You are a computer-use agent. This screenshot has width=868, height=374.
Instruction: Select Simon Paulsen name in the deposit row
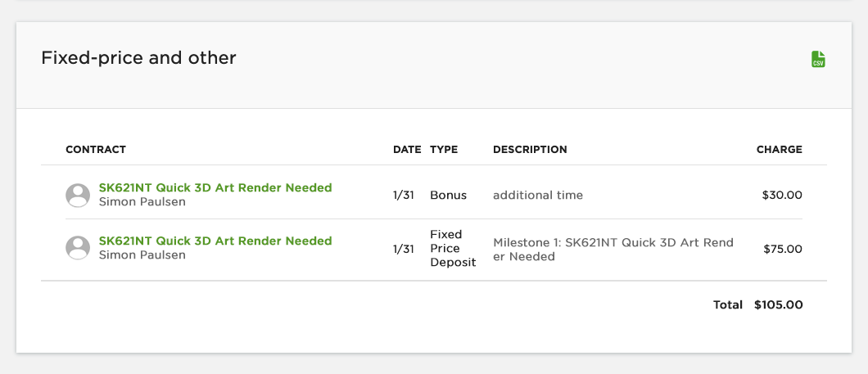pyautogui.click(x=142, y=255)
